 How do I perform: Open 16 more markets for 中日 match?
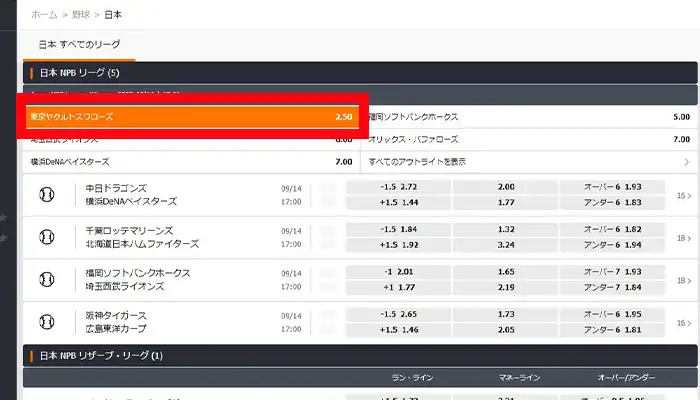click(x=684, y=196)
